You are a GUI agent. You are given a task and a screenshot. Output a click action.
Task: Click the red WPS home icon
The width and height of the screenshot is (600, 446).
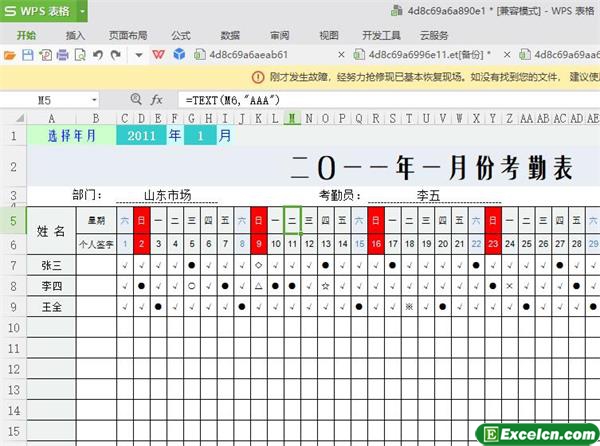tap(159, 55)
